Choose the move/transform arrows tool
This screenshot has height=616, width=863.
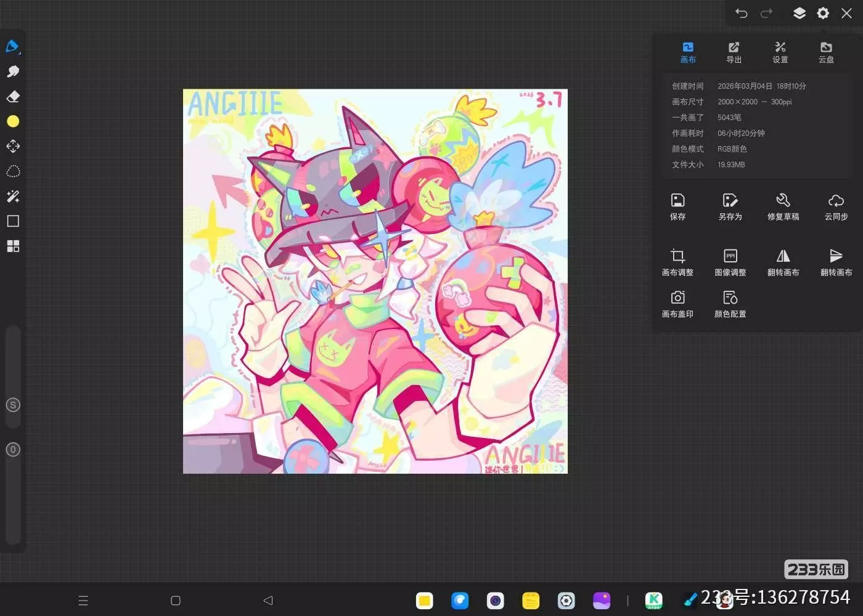click(13, 146)
